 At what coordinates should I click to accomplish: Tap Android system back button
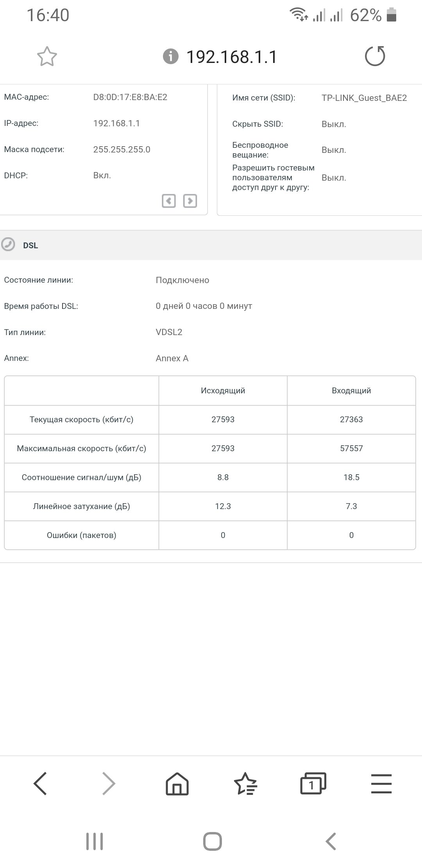point(331,841)
